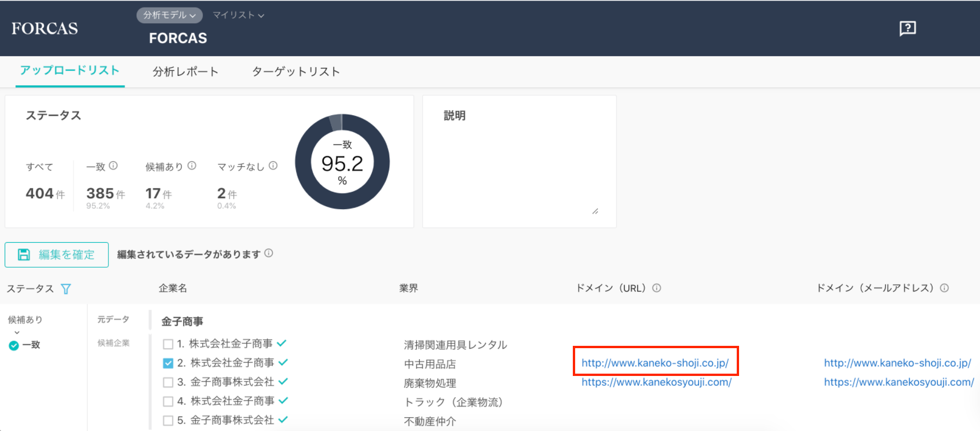
Task: Click info icon beside ドメイン（URL） header
Action: (657, 288)
